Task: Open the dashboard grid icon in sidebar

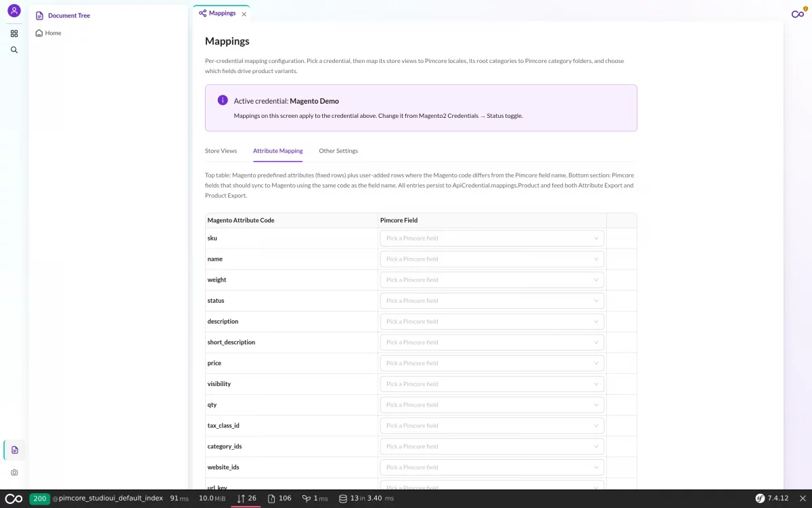Action: (x=14, y=33)
